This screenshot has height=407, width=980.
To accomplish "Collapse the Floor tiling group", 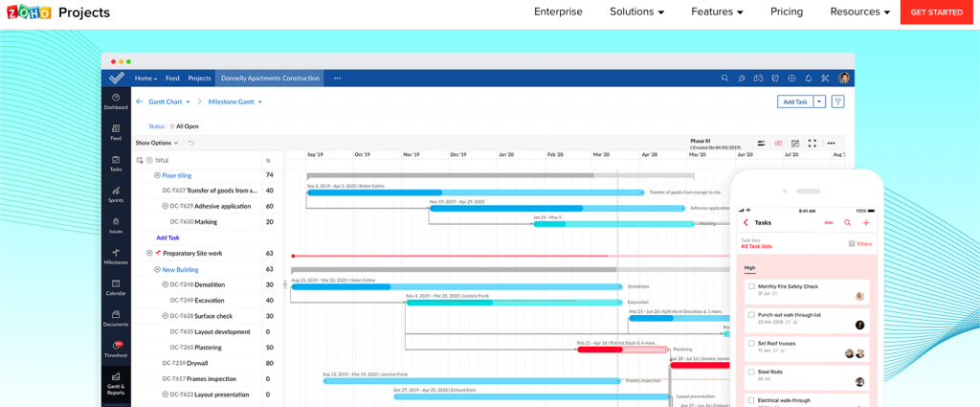I will coord(157,175).
